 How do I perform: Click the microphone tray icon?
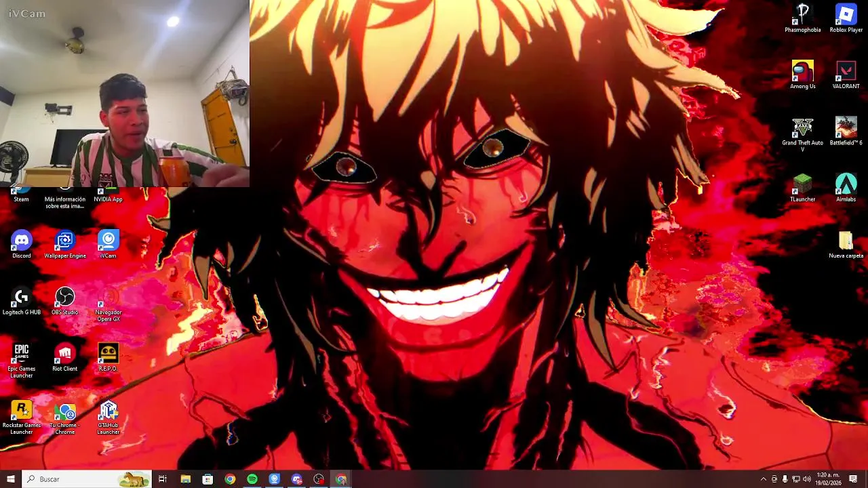(x=785, y=479)
